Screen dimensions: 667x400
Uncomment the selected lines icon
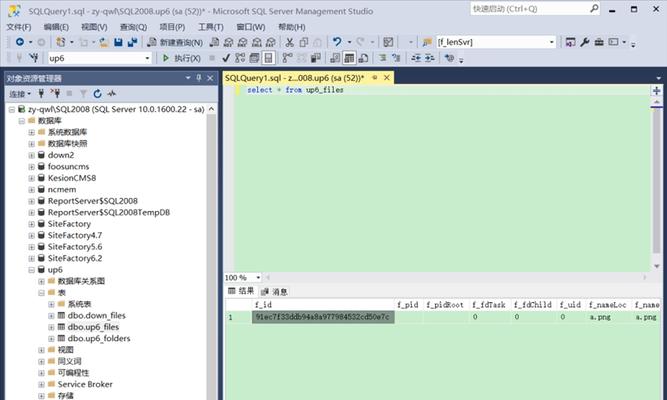(x=396, y=58)
